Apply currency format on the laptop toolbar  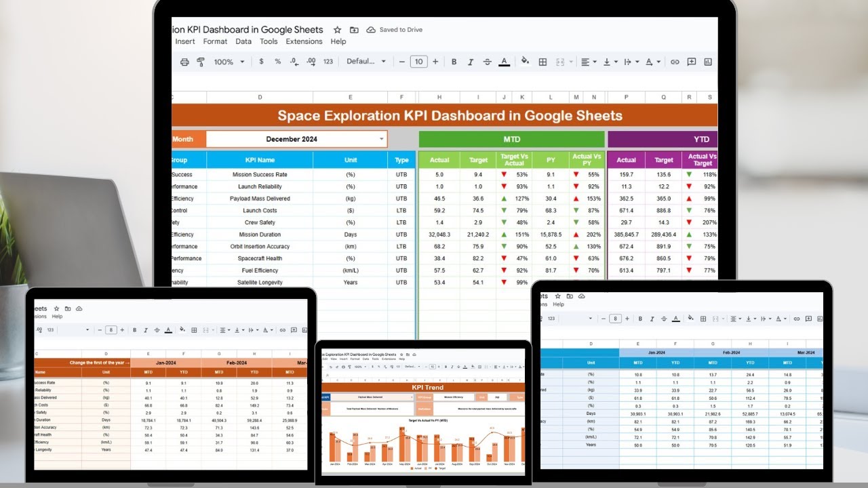point(262,62)
